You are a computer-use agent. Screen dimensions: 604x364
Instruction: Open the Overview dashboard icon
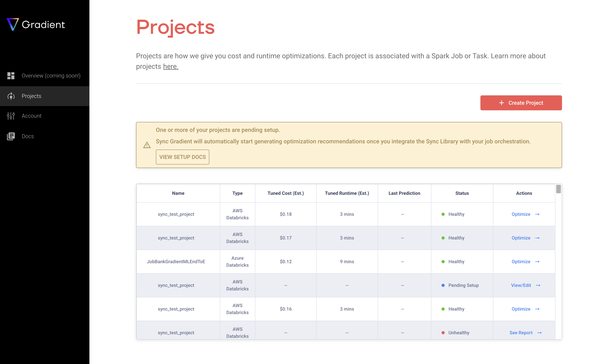pos(11,76)
